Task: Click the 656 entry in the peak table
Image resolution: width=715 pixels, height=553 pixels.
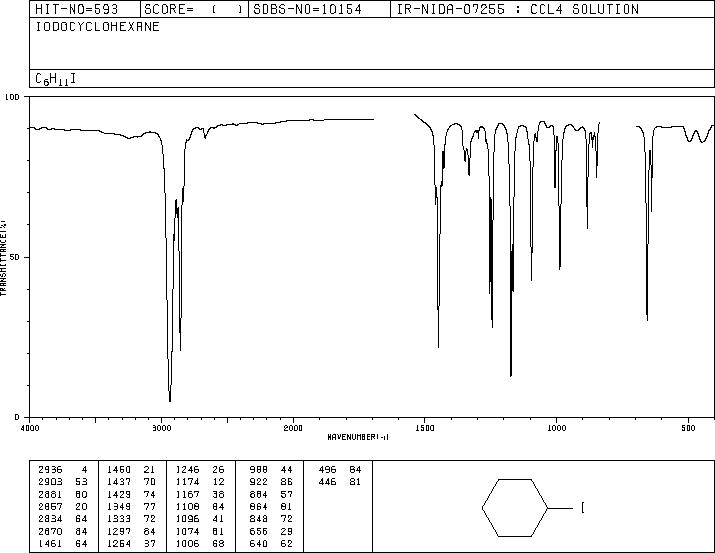Action: [x=259, y=531]
